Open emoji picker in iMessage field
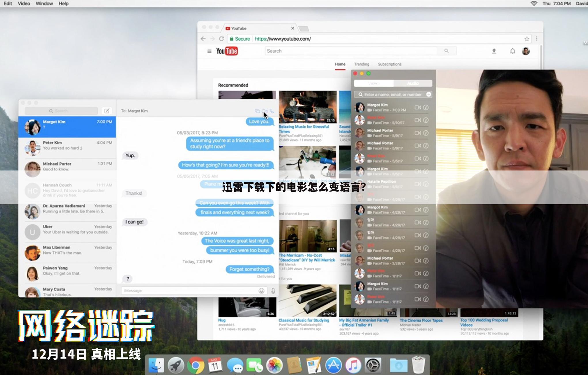This screenshot has height=375, width=588. coord(261,290)
